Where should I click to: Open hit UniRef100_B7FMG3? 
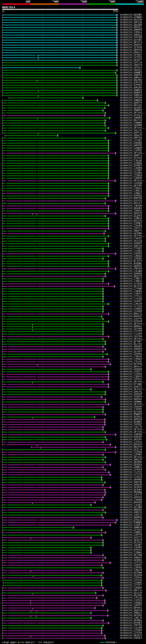coord(131,85)
